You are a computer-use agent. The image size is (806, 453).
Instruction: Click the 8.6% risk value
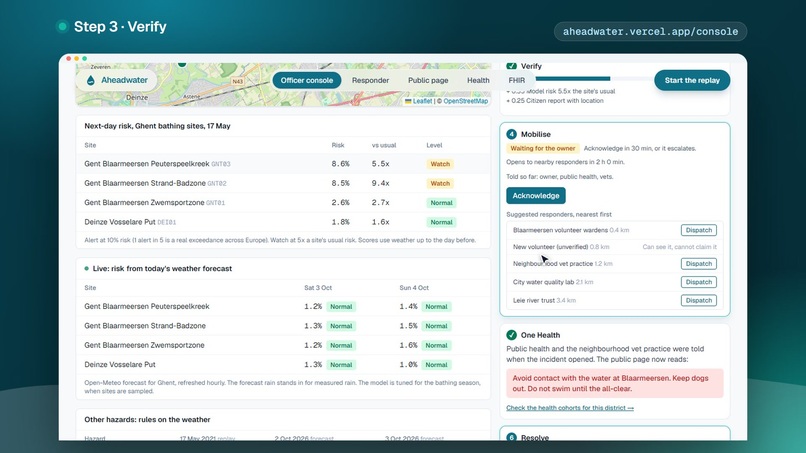coord(340,164)
